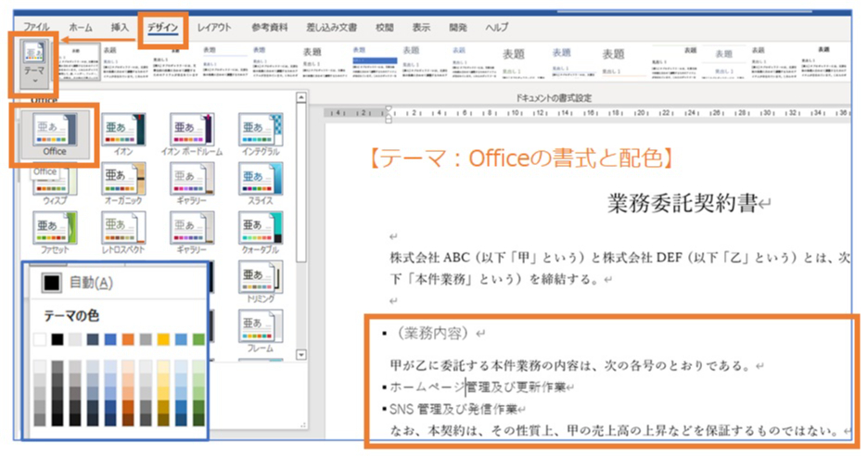Image resolution: width=868 pixels, height=456 pixels.
Task: Apply the レトロスペクト theme
Action: pos(123,233)
